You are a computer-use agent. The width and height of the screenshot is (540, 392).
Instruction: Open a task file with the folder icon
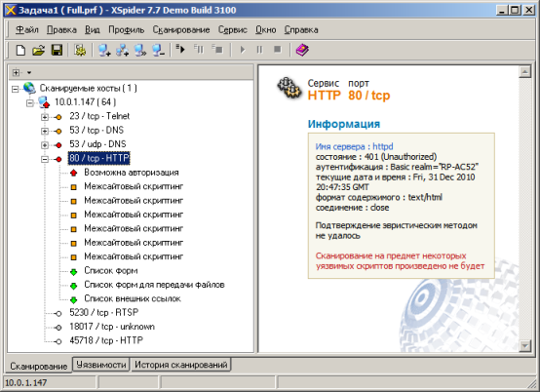(x=39, y=51)
